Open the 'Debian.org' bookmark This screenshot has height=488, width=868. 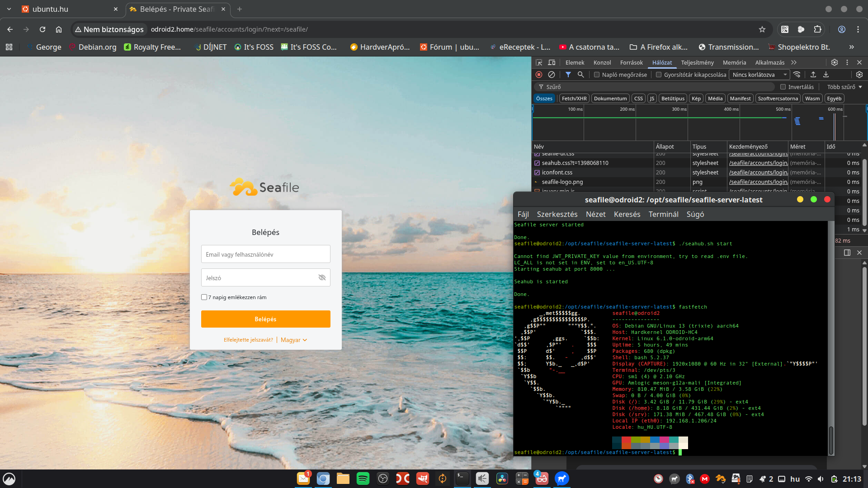point(93,47)
